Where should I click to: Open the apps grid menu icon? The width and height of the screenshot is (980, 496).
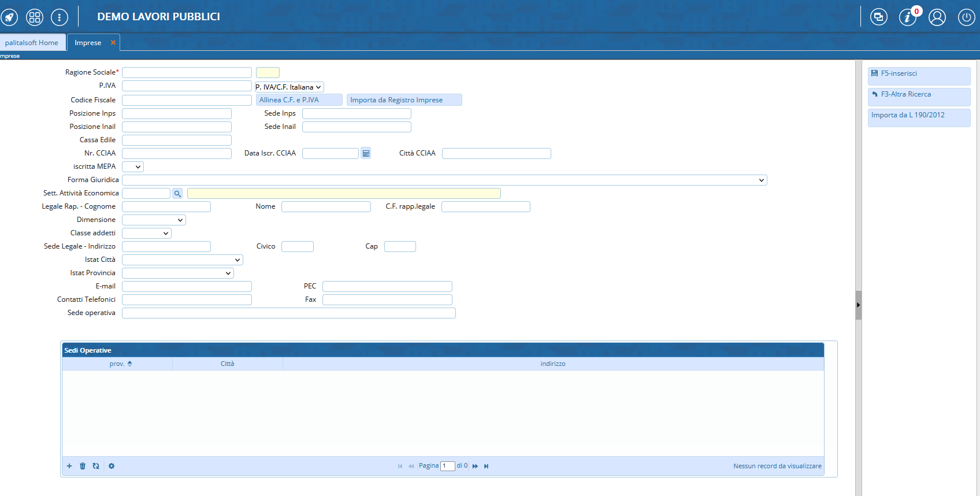click(x=35, y=17)
